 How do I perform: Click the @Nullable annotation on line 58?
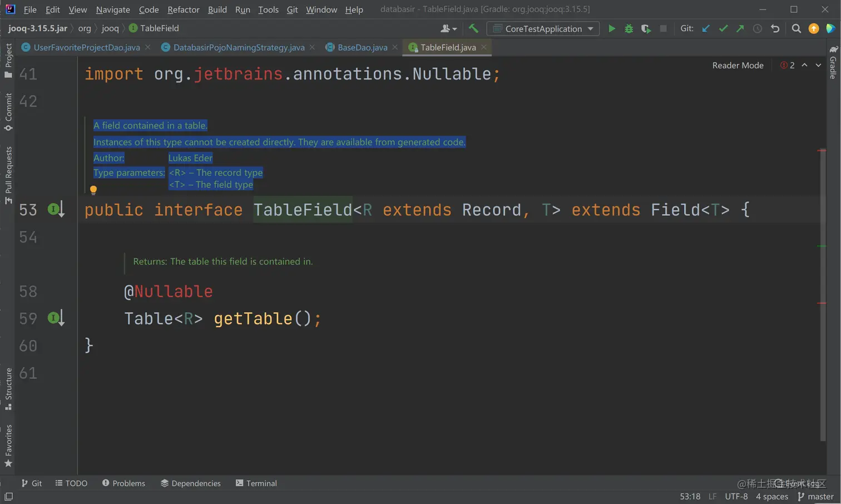(x=168, y=291)
